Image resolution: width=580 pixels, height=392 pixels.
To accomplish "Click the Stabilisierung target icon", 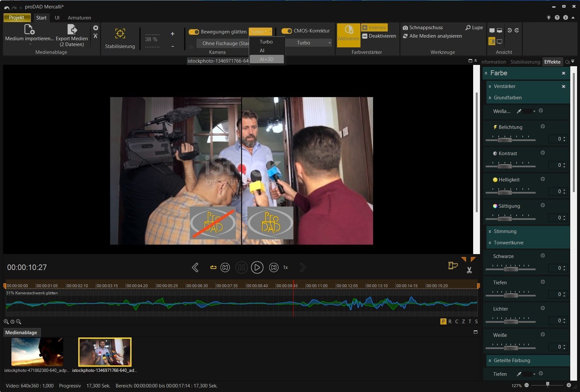I will point(120,33).
